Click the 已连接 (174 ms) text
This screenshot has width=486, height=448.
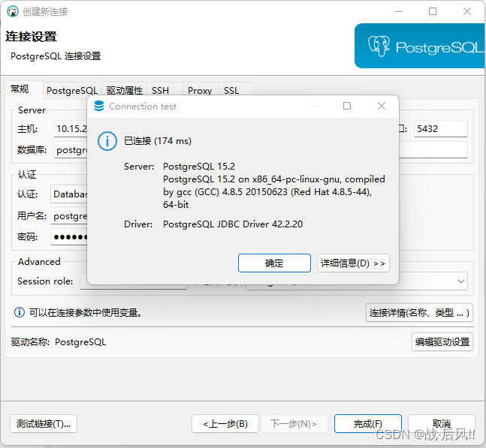tap(158, 141)
